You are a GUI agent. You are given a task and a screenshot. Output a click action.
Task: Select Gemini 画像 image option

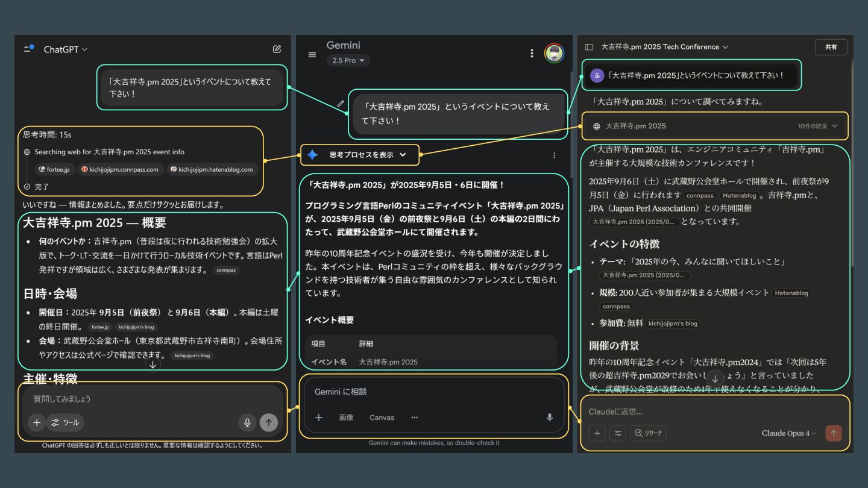(346, 417)
